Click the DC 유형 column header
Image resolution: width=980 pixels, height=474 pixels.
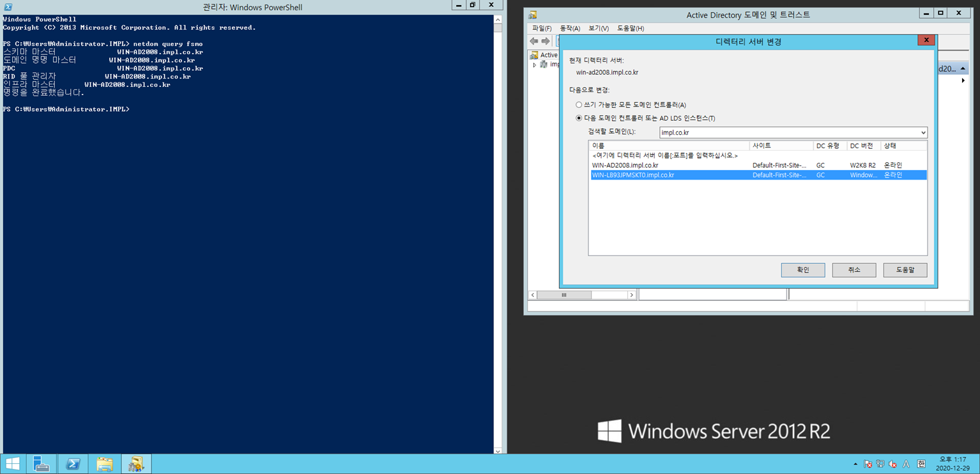[830, 146]
